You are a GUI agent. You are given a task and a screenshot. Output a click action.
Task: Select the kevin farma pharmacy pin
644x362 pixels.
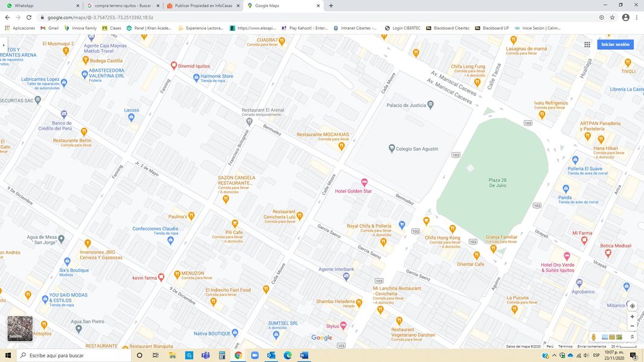coord(161,278)
